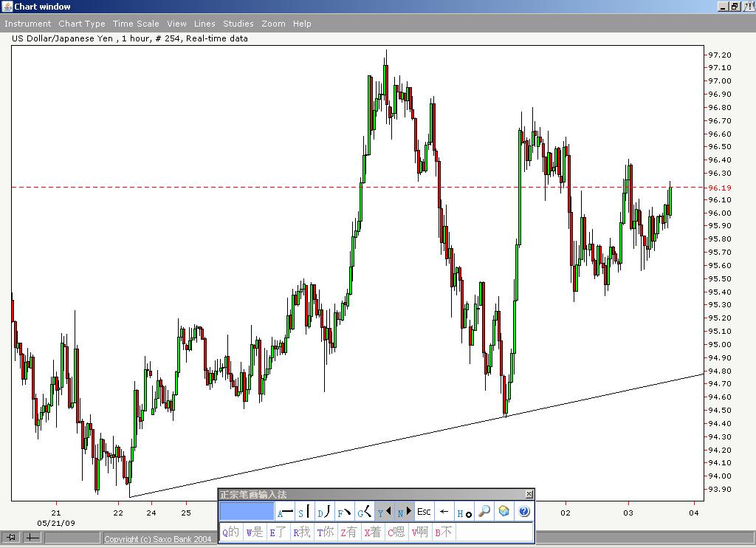Click the 93.90 price axis label

[x=720, y=489]
